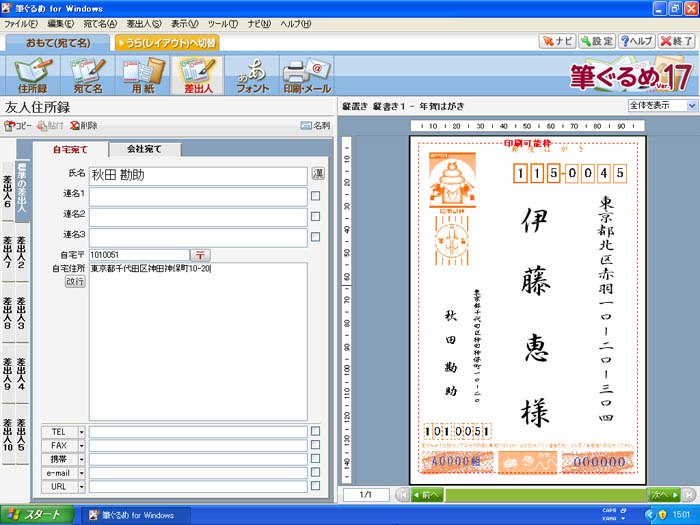This screenshot has width=700, height=525.
Task: Open the 差出人(S) menu
Action: coord(144,23)
